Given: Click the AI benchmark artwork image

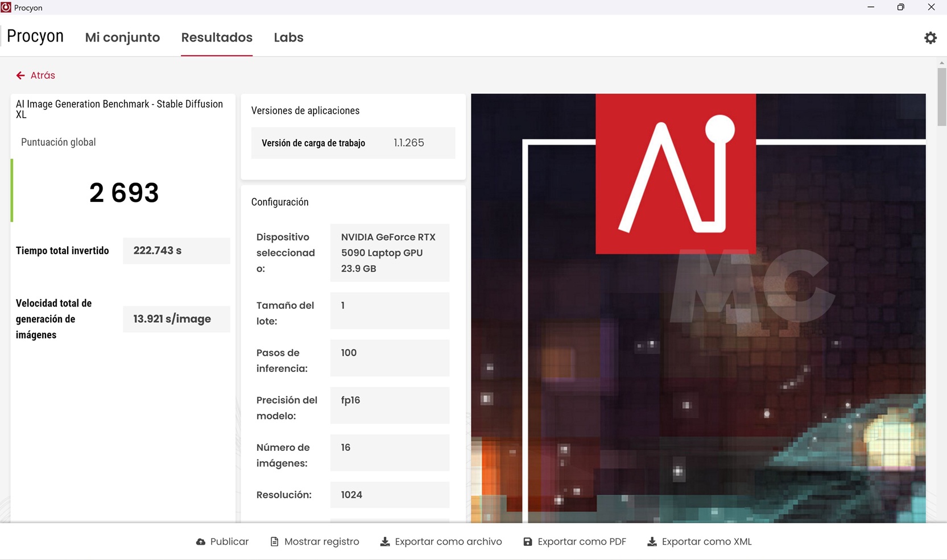Looking at the screenshot, I should click(698, 308).
